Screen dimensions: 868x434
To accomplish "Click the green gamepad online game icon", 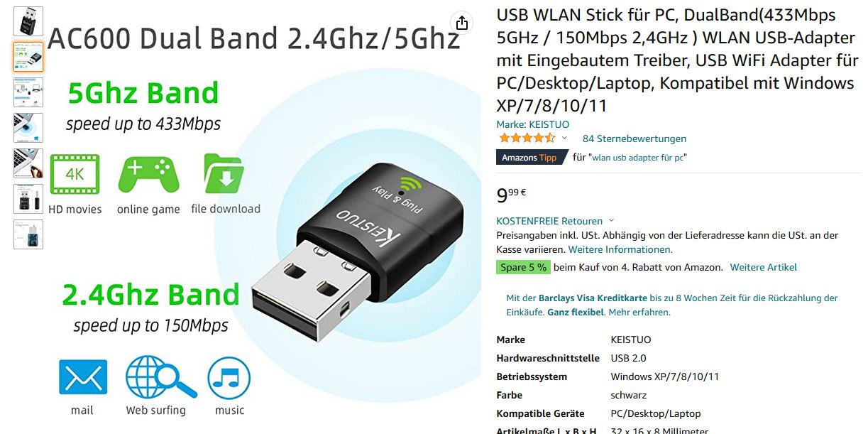I will (148, 173).
